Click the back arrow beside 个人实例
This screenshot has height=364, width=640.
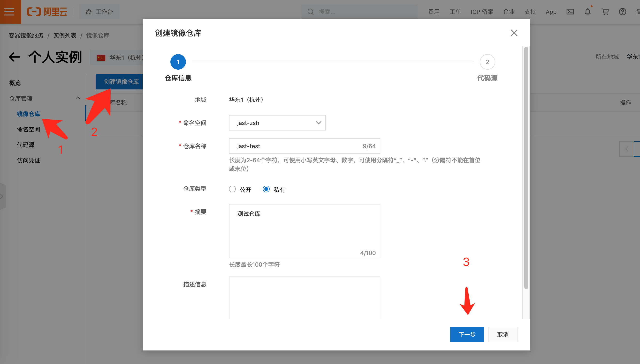[14, 57]
